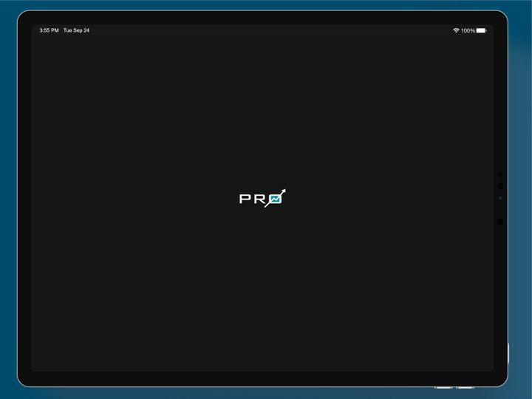Tap the battery icon in status bar
Screen dimensions: 532x399
click(481, 30)
